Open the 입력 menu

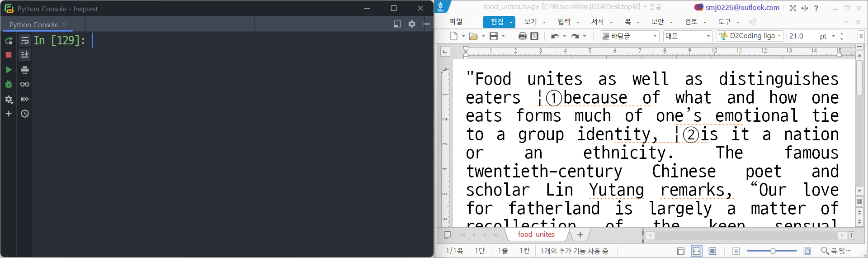pos(564,22)
